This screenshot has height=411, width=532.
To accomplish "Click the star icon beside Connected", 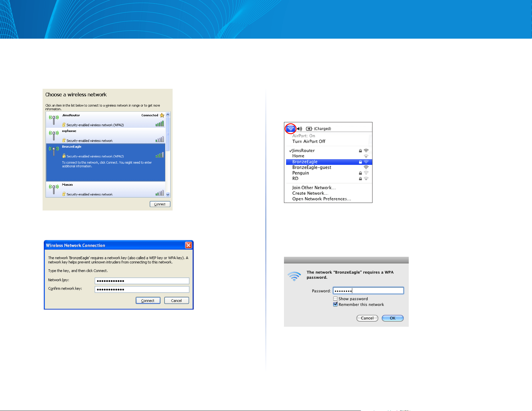I will click(162, 115).
